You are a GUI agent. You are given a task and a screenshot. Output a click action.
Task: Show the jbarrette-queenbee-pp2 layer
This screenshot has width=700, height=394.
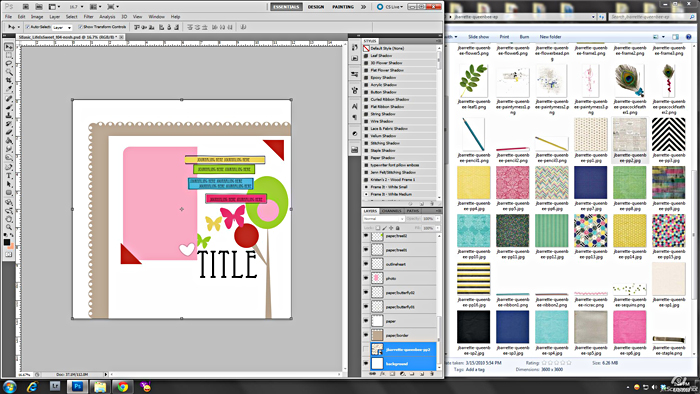point(366,349)
